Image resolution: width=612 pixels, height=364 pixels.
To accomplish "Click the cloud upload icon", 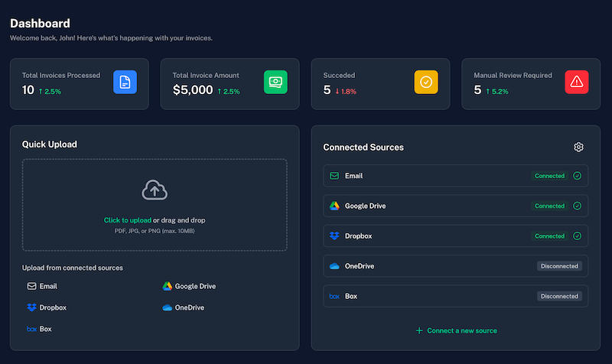I will click(x=155, y=190).
